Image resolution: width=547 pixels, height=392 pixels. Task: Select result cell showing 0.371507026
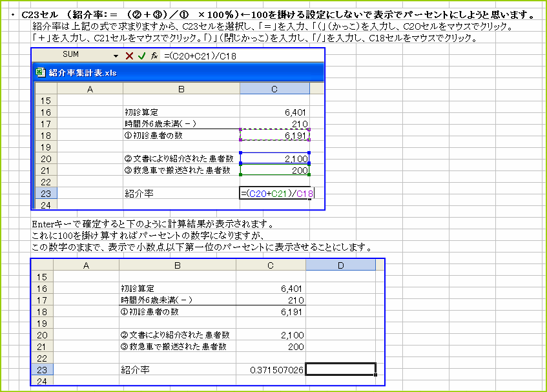tap(271, 369)
